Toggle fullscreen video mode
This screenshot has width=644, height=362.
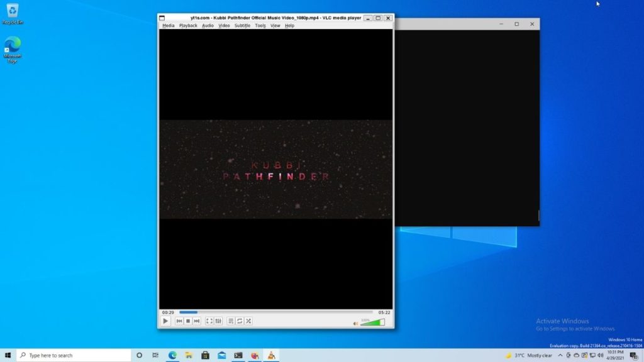tap(208, 321)
